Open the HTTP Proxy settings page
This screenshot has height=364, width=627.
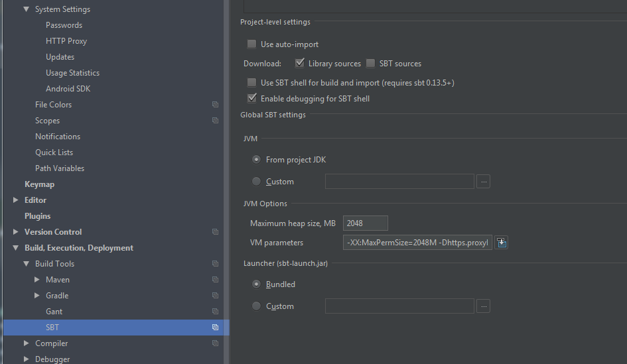tap(66, 41)
